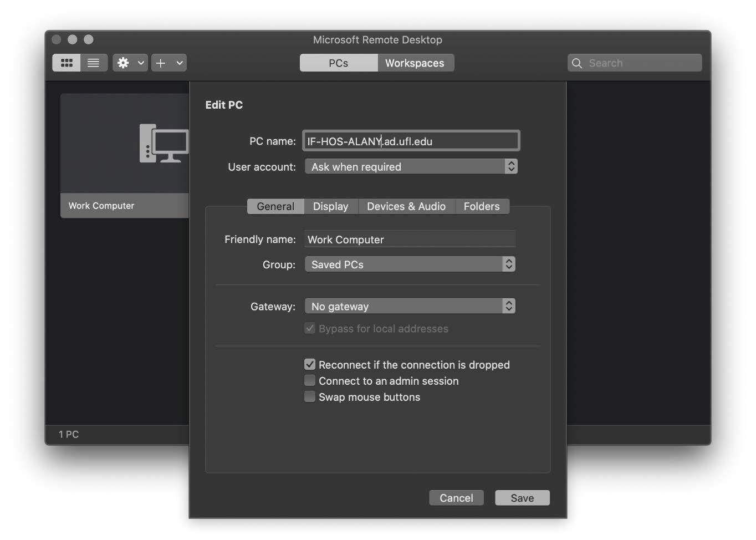The height and width of the screenshot is (540, 756).
Task: Select the General tab
Action: (x=275, y=206)
